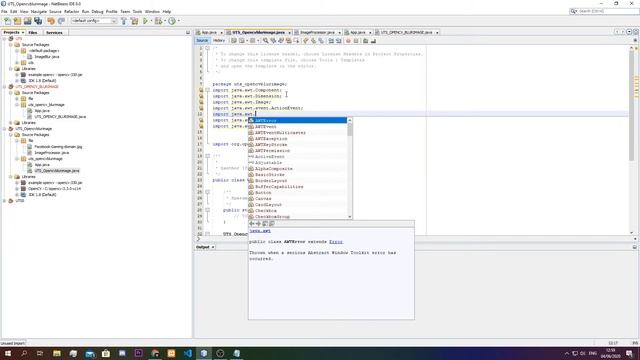Screen dimensions: 640x360
Task: Open the Windows Start menu
Action: pos(8,353)
